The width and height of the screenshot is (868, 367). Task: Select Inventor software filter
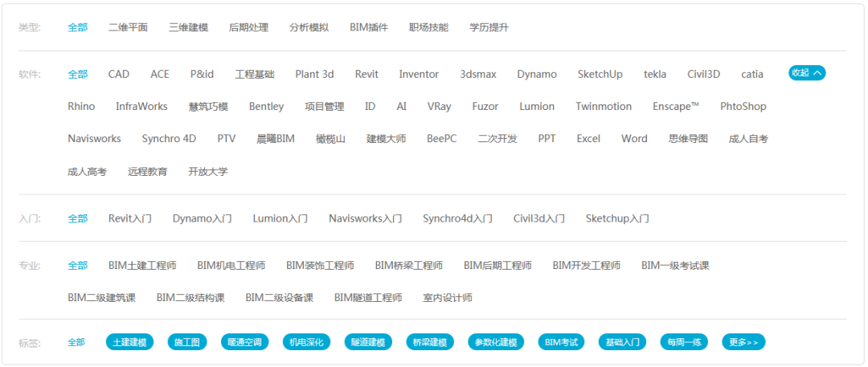(419, 74)
